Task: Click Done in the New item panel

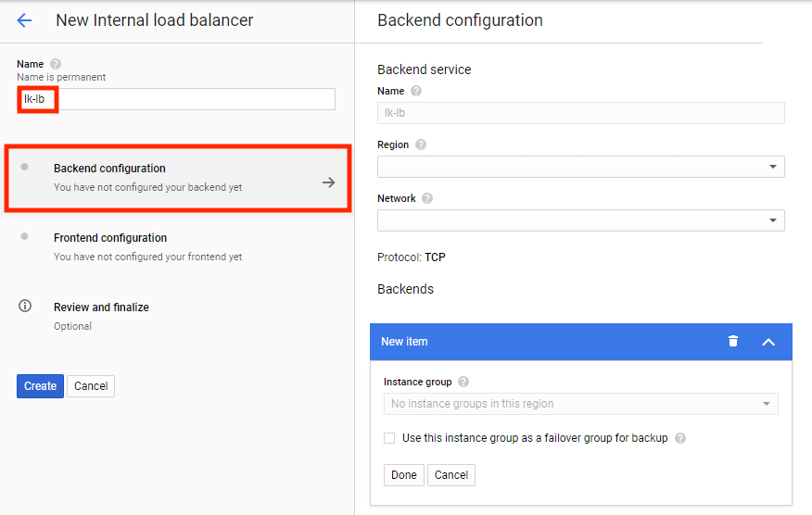Action: [403, 475]
